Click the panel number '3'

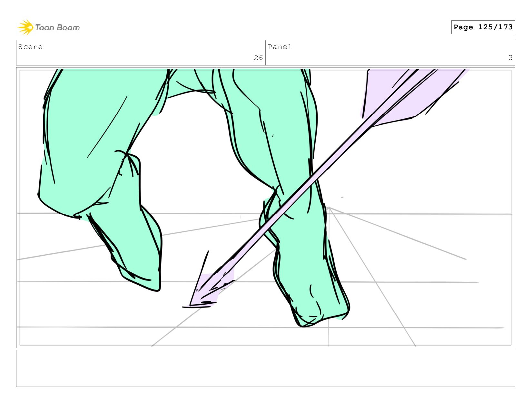(x=510, y=58)
